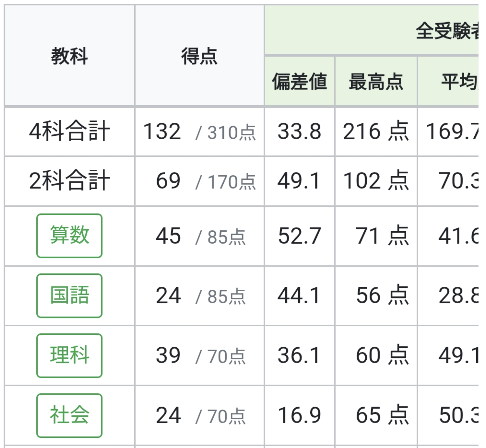The width and height of the screenshot is (486, 448).
Task: Click the 算数 subject button
Action: (69, 235)
